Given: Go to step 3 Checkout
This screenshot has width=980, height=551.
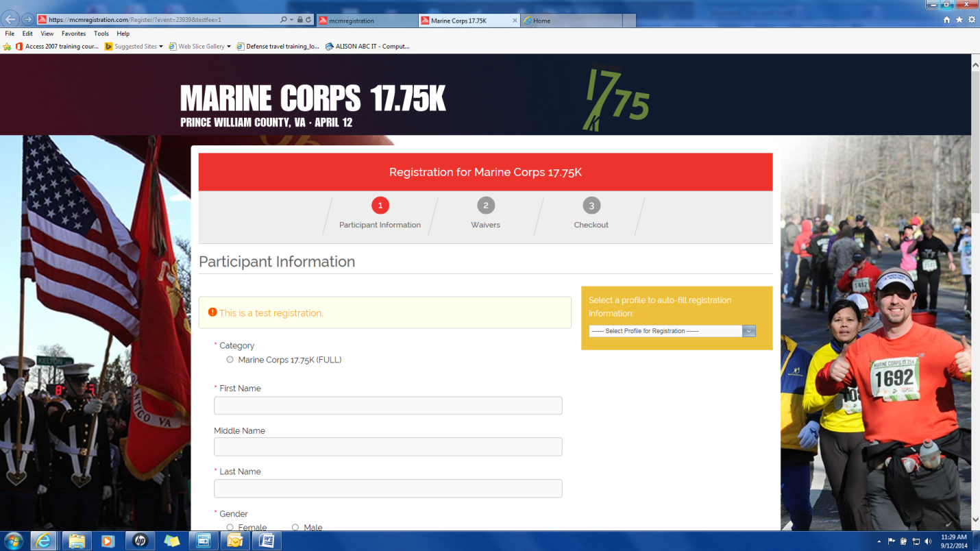Looking at the screenshot, I should pyautogui.click(x=591, y=213).
